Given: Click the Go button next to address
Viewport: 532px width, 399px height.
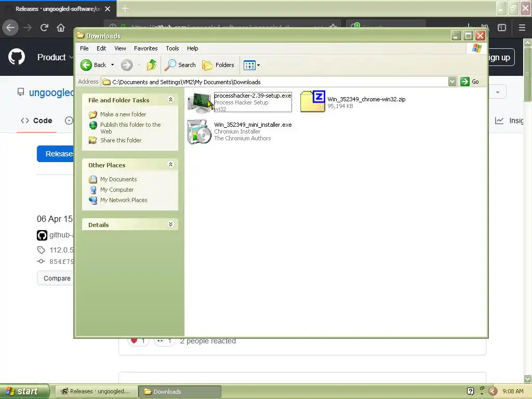Looking at the screenshot, I should [x=470, y=82].
